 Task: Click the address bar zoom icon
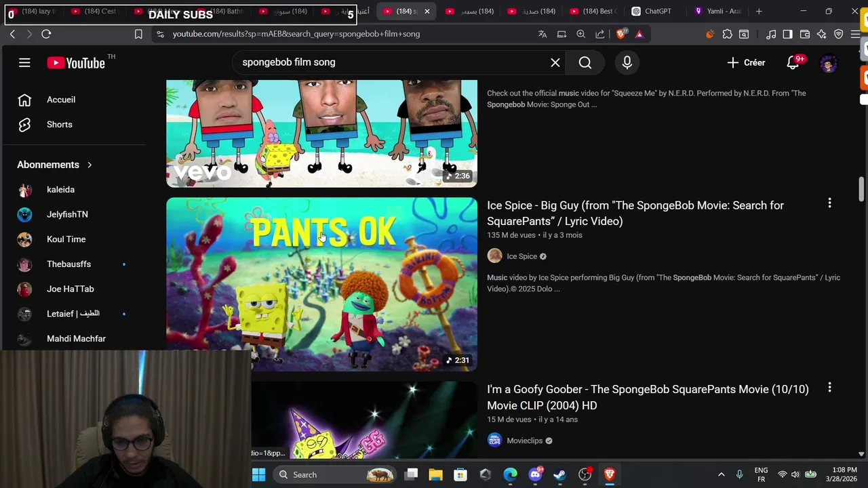coord(581,34)
